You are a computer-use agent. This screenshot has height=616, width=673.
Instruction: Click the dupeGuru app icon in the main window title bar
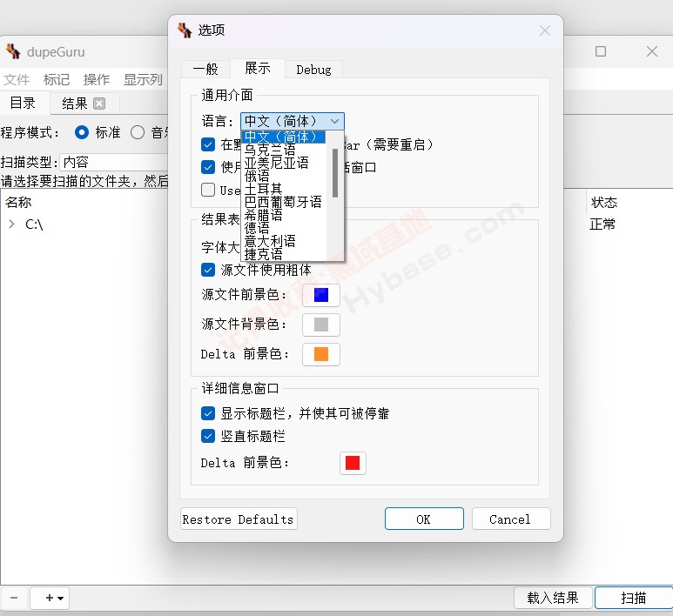[x=13, y=51]
